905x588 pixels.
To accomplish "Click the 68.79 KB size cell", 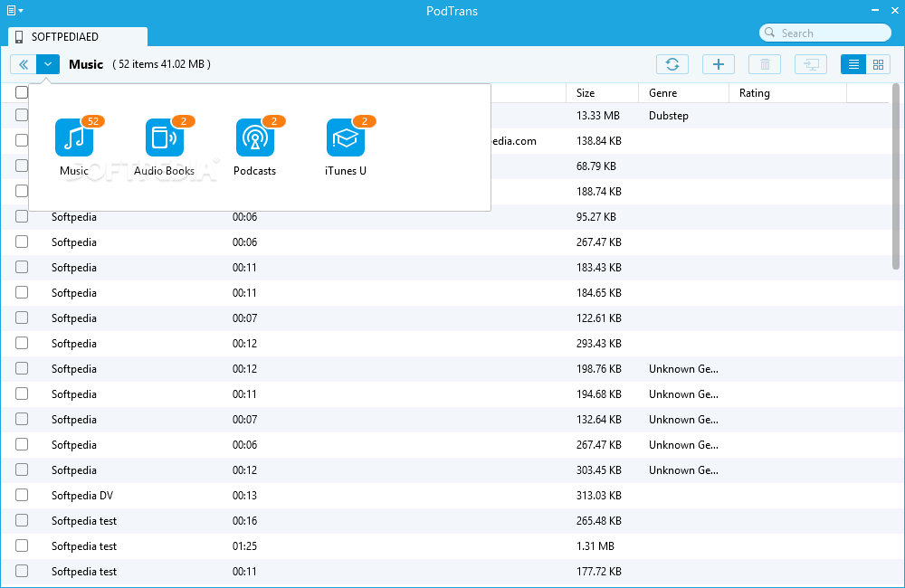I will pos(595,166).
